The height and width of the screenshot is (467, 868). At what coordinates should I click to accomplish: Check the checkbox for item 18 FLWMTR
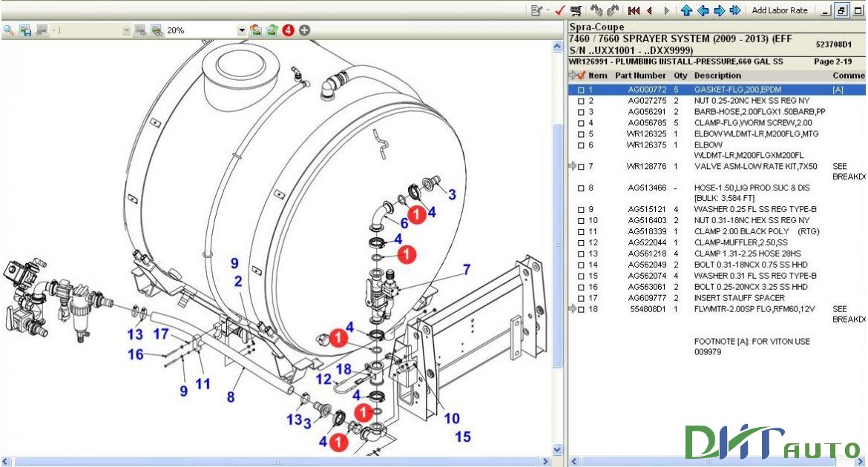pyautogui.click(x=580, y=310)
